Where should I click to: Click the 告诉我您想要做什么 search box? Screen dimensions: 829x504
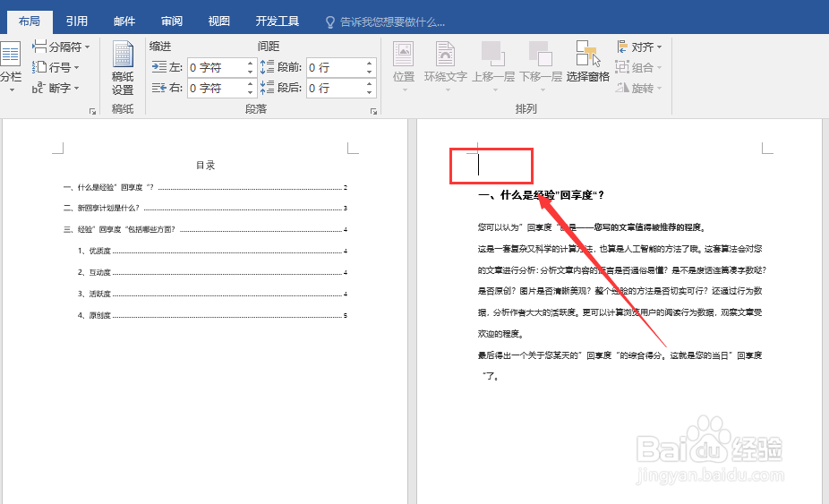(x=392, y=21)
